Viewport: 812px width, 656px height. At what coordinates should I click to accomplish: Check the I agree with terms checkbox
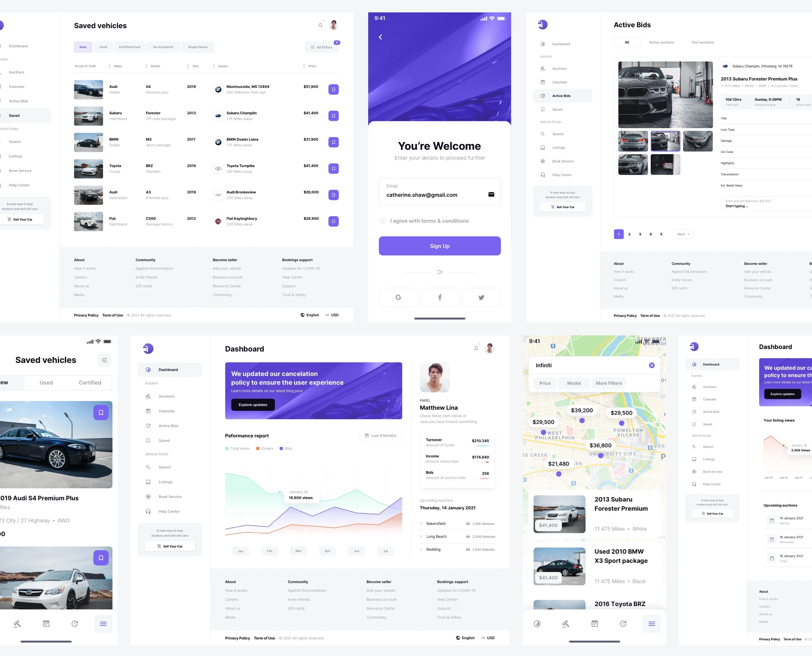click(x=382, y=221)
